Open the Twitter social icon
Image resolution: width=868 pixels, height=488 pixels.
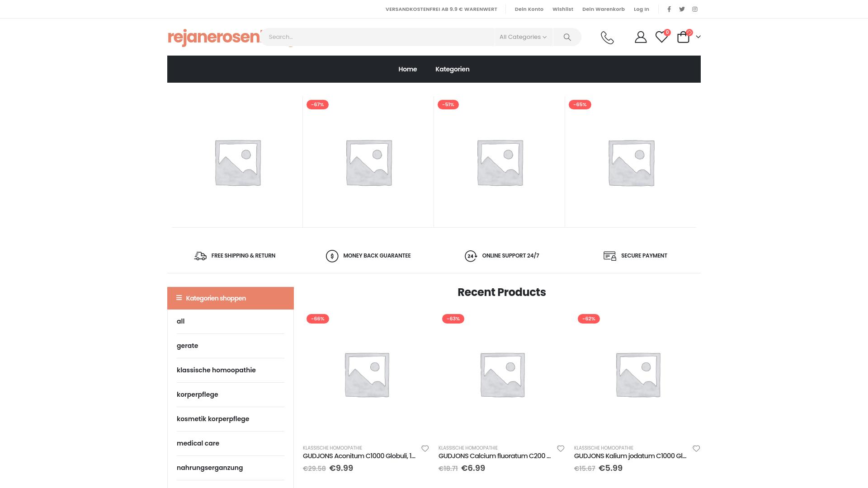(682, 9)
